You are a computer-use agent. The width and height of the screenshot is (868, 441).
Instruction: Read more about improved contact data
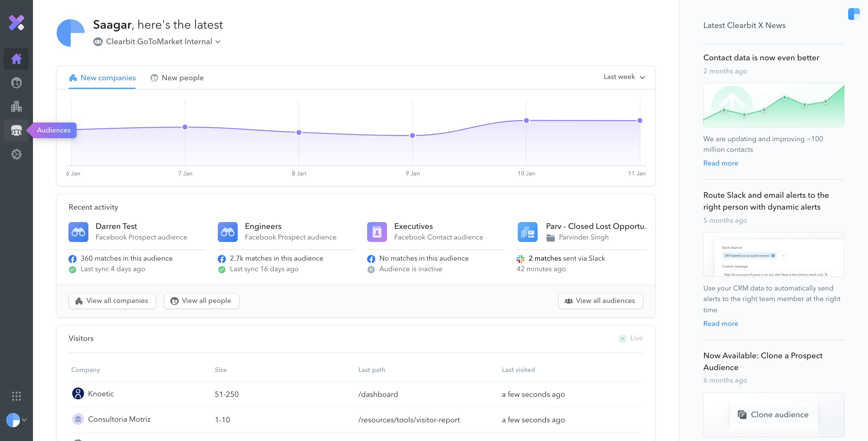pos(721,163)
